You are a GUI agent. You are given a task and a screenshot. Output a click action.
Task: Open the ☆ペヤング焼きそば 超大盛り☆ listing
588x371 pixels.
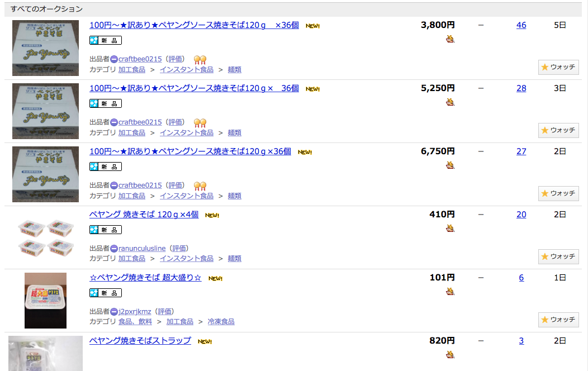pos(145,278)
